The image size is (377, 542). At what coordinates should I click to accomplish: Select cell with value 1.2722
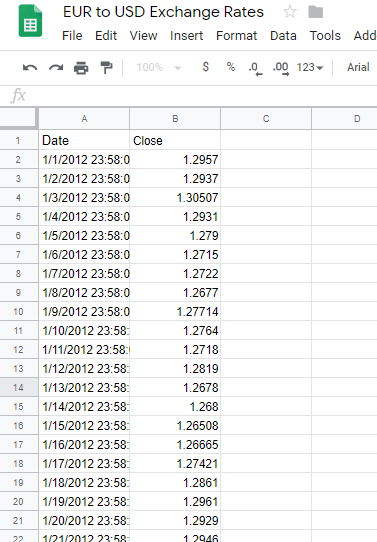(175, 273)
